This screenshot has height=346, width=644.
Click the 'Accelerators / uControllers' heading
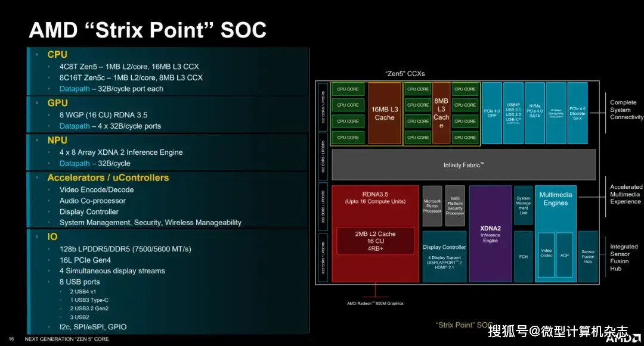(108, 177)
